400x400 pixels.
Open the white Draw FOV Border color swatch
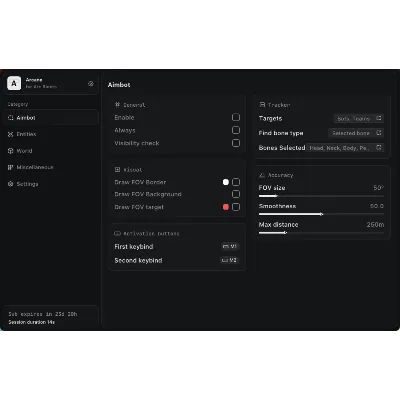226,182
